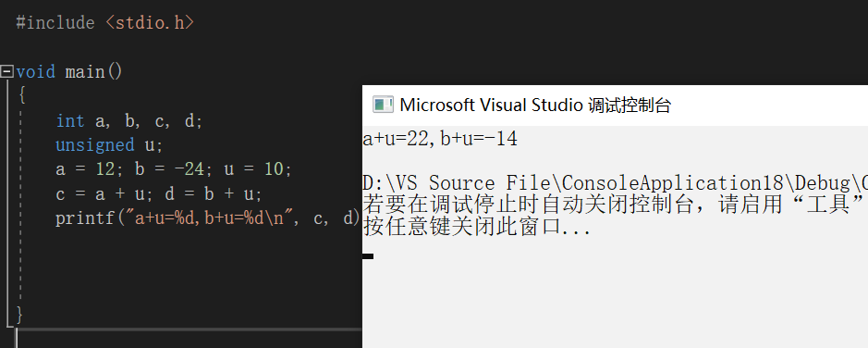
Task: Click the main function name
Action: pos(85,72)
